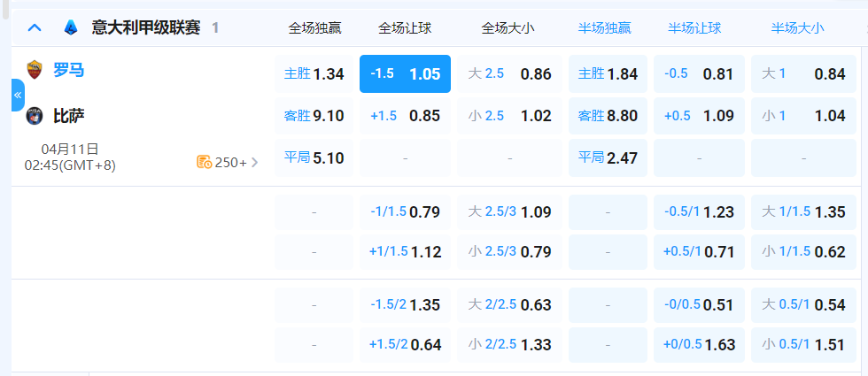Choose 大 2.5/3 at 1.09
868x376 pixels.
(x=510, y=211)
